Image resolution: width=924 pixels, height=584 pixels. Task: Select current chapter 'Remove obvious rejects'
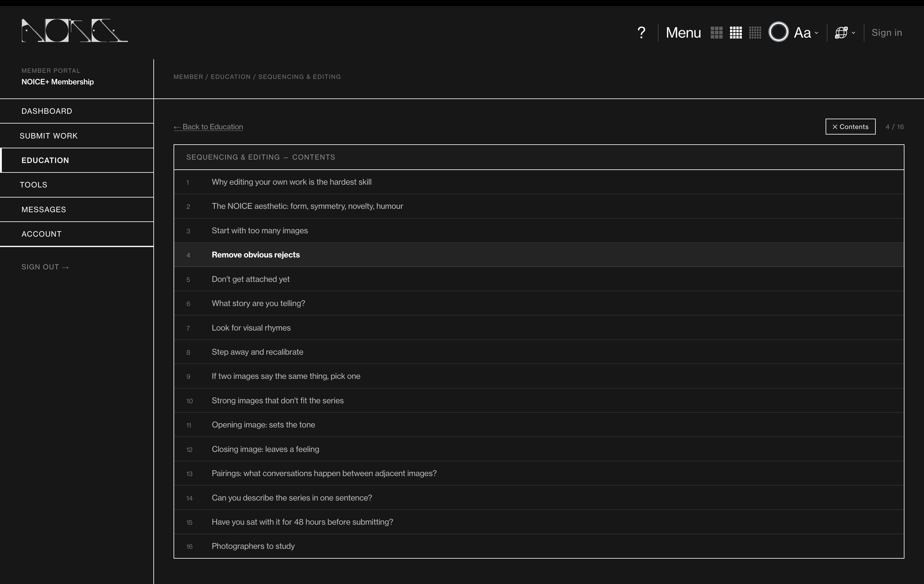[539, 255]
